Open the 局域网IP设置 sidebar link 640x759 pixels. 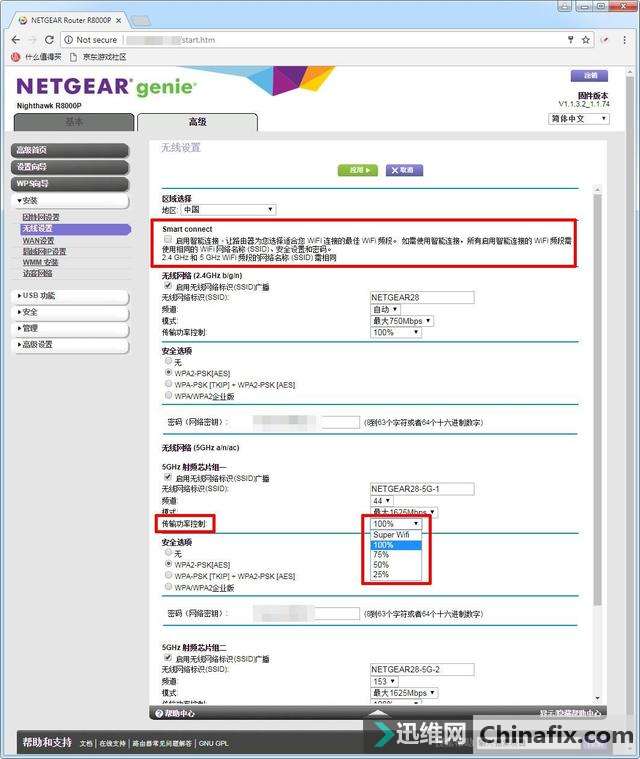(44, 252)
